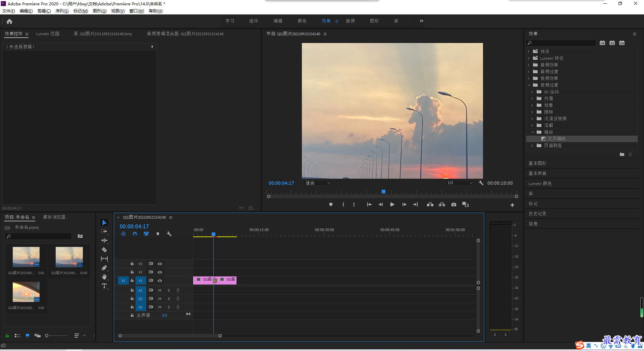The image size is (644, 351).
Task: Expand the 预设 folder
Action: point(529,51)
